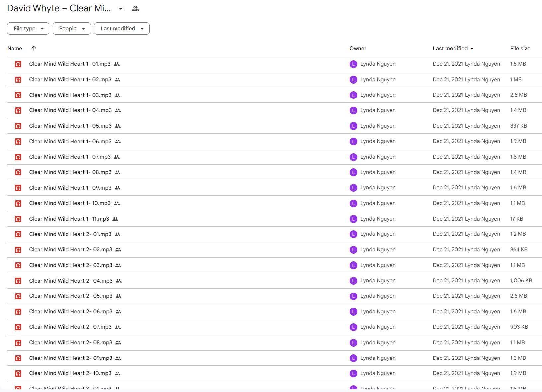
Task: Click audio icon of Clear Mind Wild Heart 1- 10.mp3
Action: click(18, 203)
